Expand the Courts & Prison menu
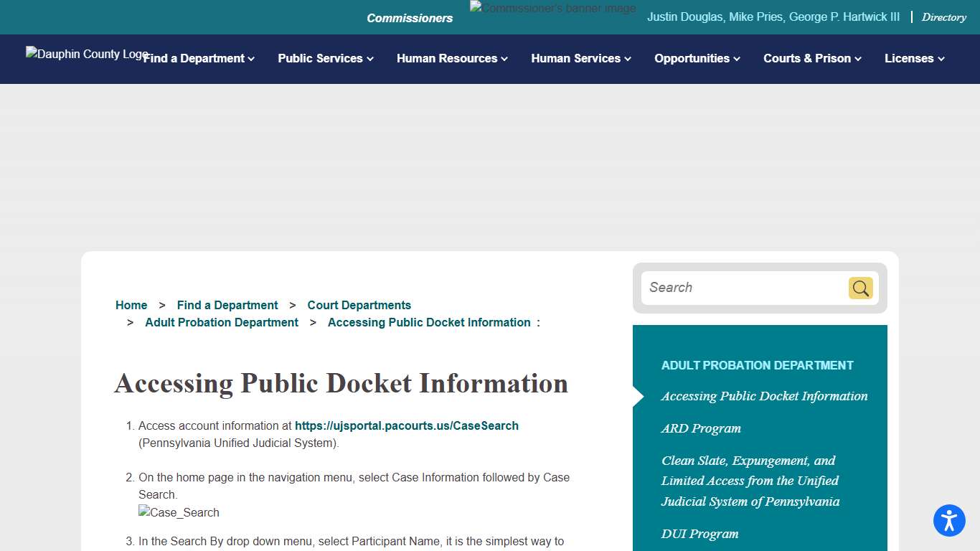The image size is (980, 551). 811,59
